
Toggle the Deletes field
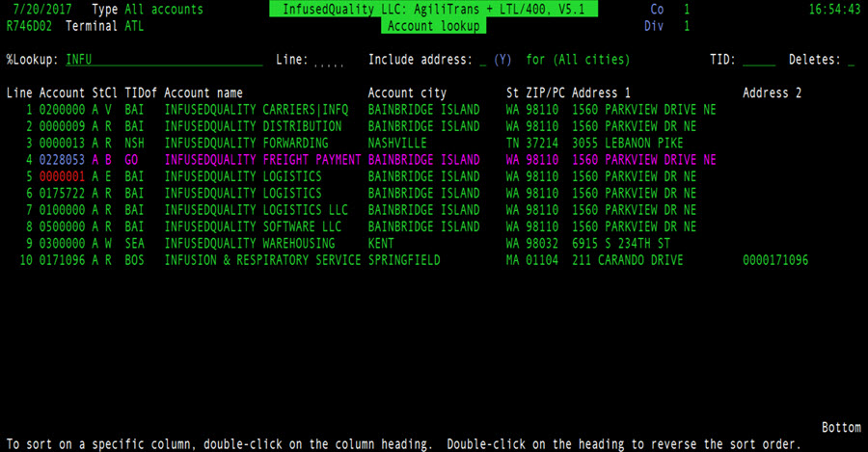click(851, 60)
